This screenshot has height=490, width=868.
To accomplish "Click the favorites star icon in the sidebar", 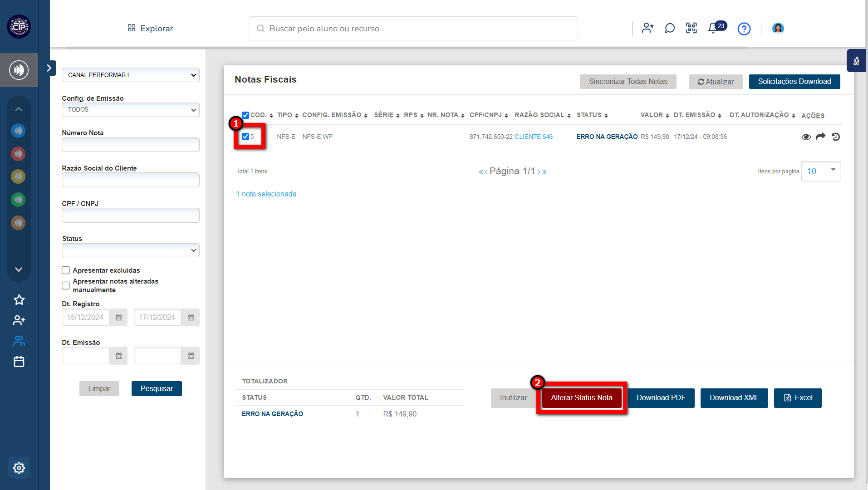I will [19, 299].
